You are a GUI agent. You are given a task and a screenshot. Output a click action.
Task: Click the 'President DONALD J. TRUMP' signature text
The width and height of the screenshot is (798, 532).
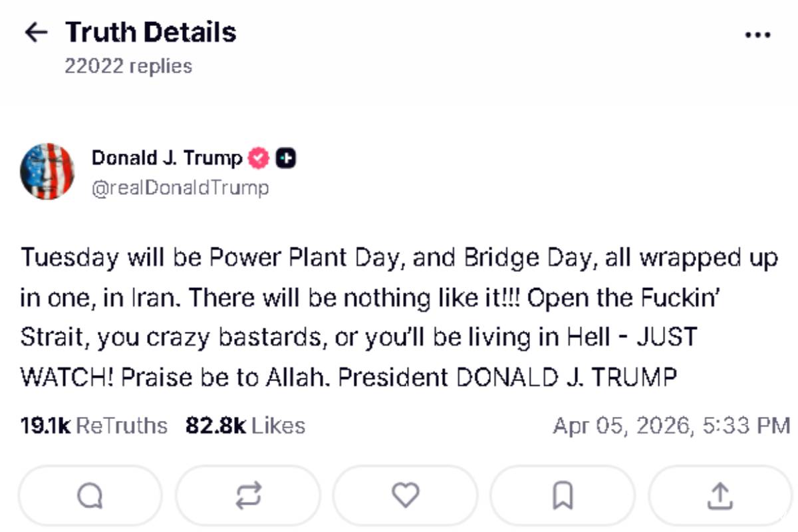point(507,377)
